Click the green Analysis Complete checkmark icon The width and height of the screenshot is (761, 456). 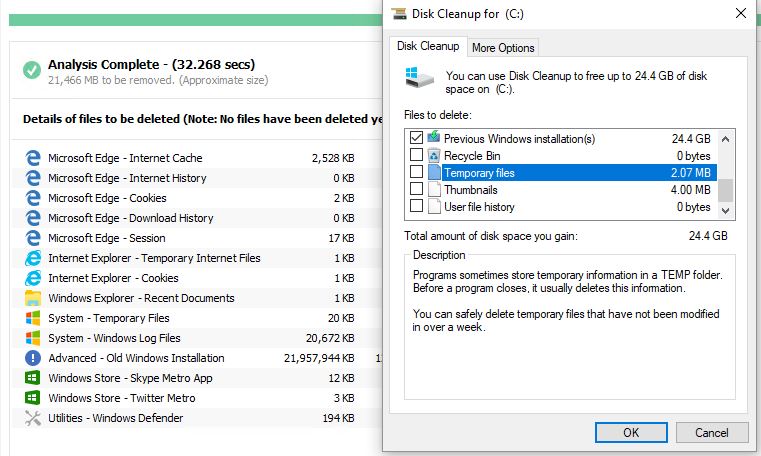(32, 70)
